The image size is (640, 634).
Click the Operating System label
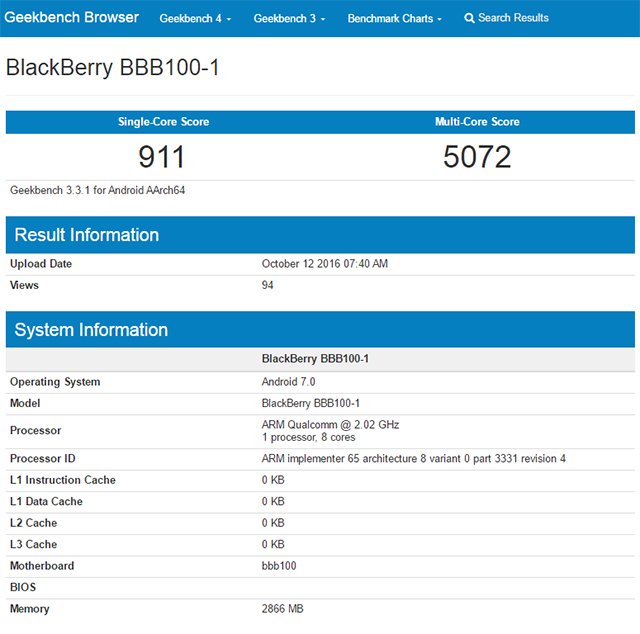coord(55,382)
